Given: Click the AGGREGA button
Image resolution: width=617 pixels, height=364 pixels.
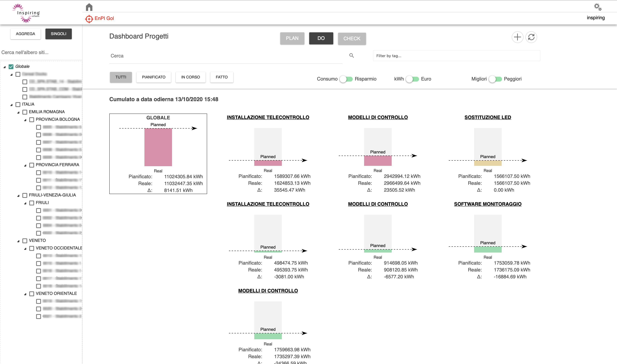Looking at the screenshot, I should tap(25, 34).
